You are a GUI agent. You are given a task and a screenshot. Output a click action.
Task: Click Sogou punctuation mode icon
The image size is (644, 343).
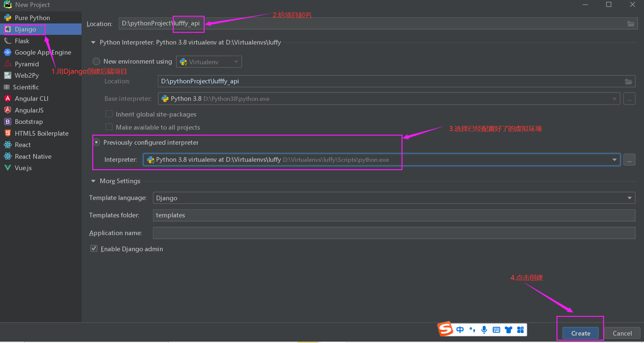tap(472, 330)
